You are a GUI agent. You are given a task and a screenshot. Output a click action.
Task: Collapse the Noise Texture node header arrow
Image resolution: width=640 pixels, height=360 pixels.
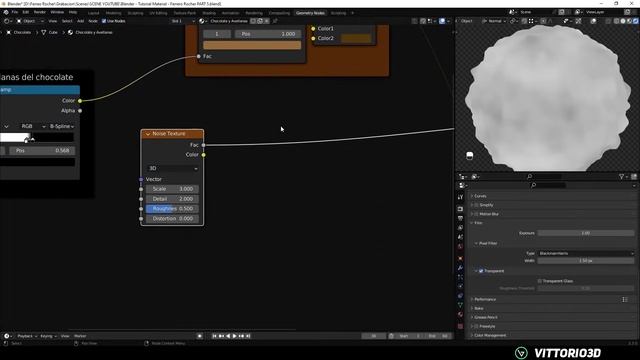[x=148, y=134]
